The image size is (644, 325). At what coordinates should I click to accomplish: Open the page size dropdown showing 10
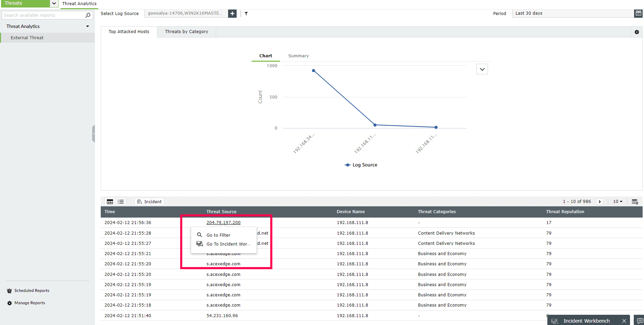pyautogui.click(x=617, y=202)
